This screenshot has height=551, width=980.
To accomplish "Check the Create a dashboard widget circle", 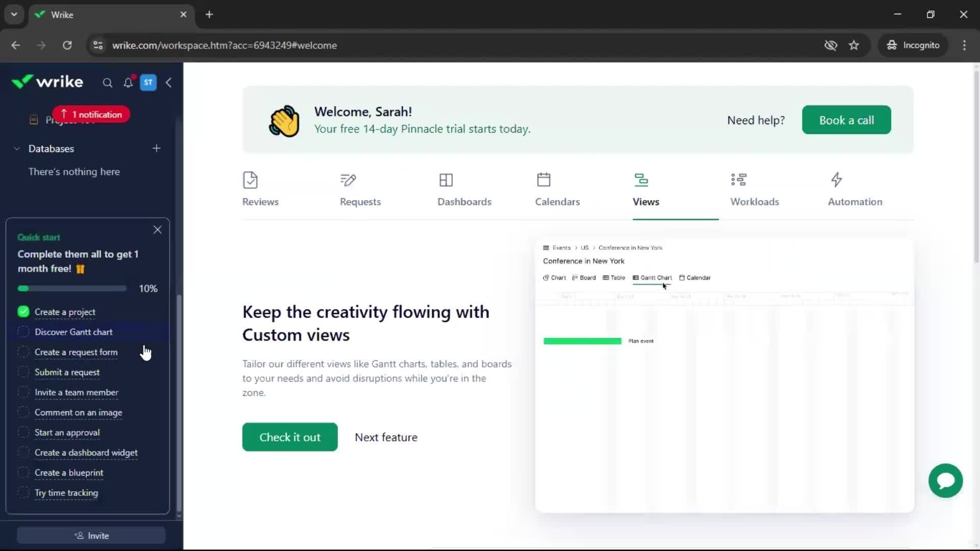I will (x=23, y=453).
